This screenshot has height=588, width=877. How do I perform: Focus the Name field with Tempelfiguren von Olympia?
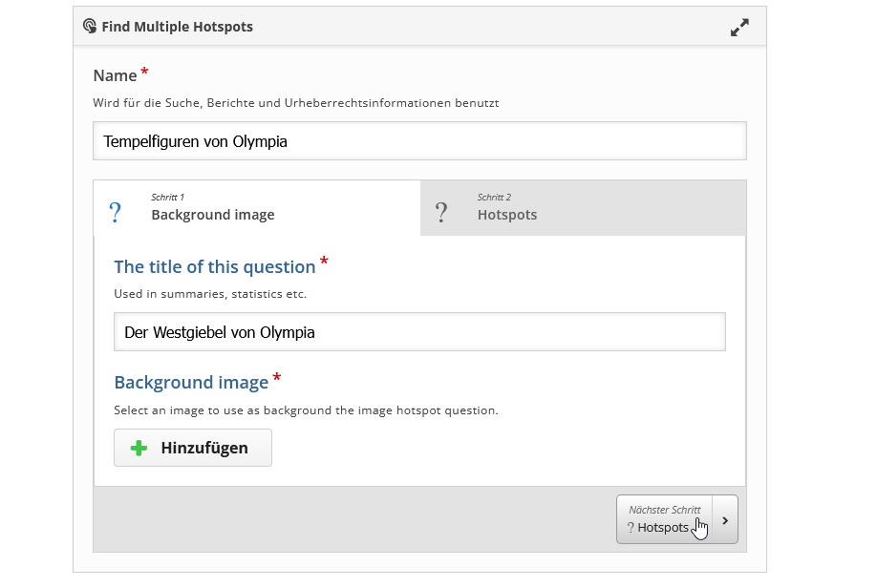pyautogui.click(x=419, y=141)
